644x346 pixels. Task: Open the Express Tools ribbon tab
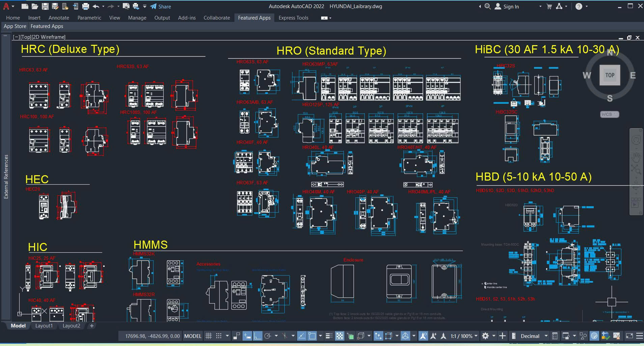click(293, 18)
